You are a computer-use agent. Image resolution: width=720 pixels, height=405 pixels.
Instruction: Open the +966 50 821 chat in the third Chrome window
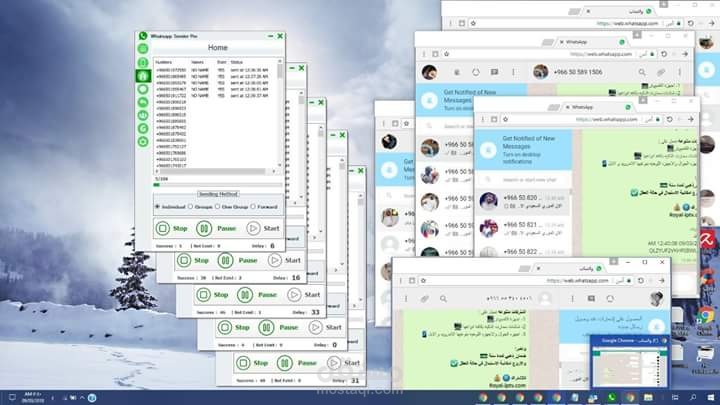click(523, 228)
